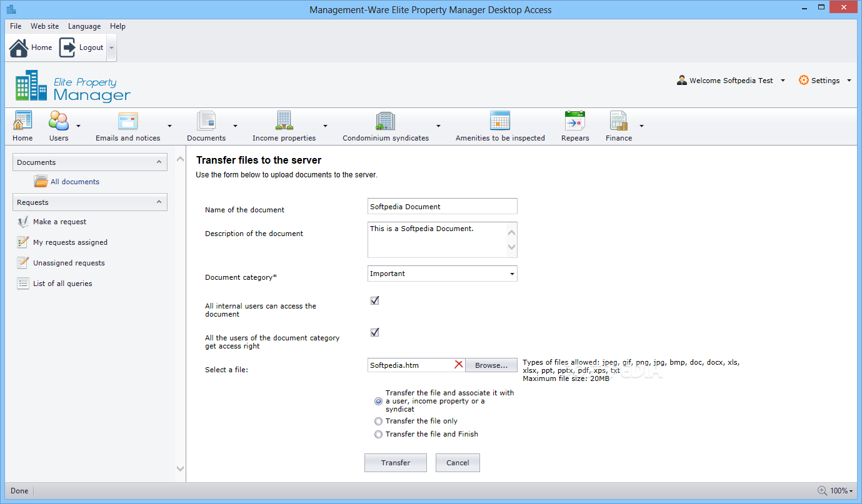Click description box scroll down arrow
The image size is (862, 504).
pos(512,247)
